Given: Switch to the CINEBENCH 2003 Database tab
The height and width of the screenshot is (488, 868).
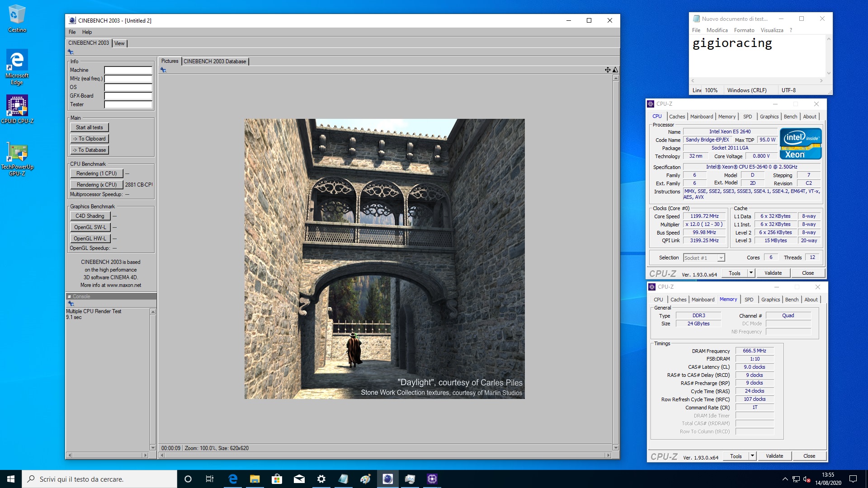Looking at the screenshot, I should (x=215, y=61).
